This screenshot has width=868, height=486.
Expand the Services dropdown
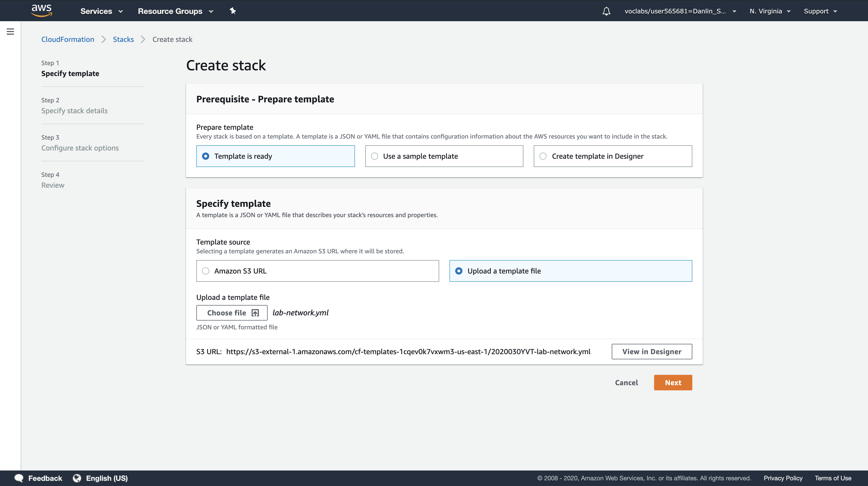tap(102, 11)
